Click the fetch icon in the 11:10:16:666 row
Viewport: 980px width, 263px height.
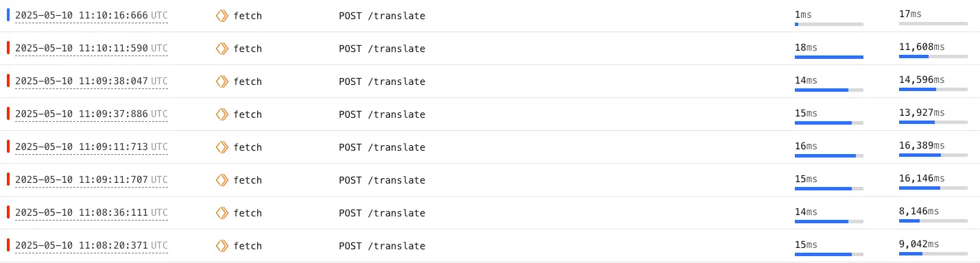(222, 16)
